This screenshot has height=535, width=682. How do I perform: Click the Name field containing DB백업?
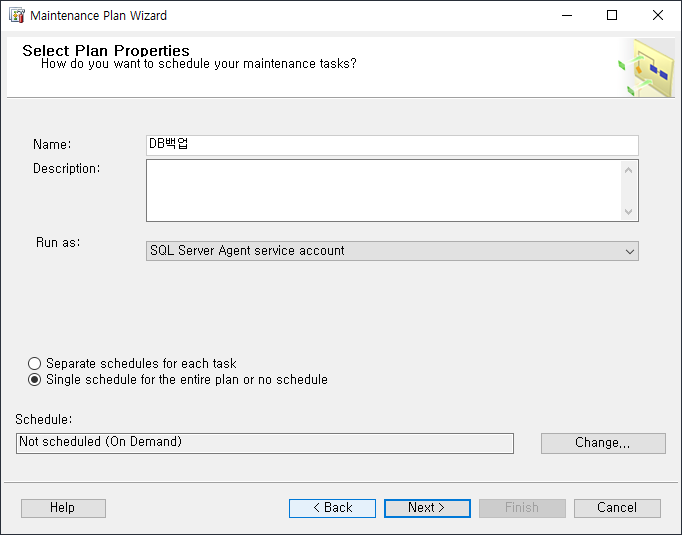[392, 145]
